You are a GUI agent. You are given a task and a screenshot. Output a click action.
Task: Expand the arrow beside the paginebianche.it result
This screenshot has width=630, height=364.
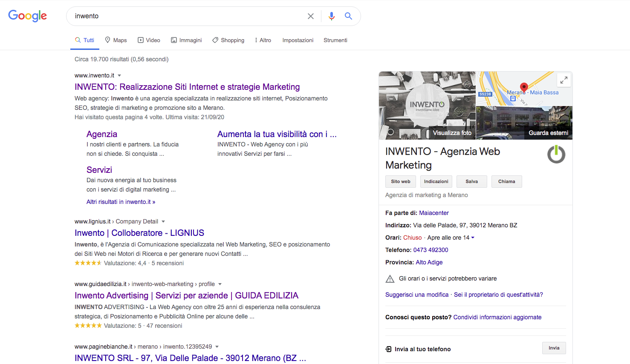217,347
